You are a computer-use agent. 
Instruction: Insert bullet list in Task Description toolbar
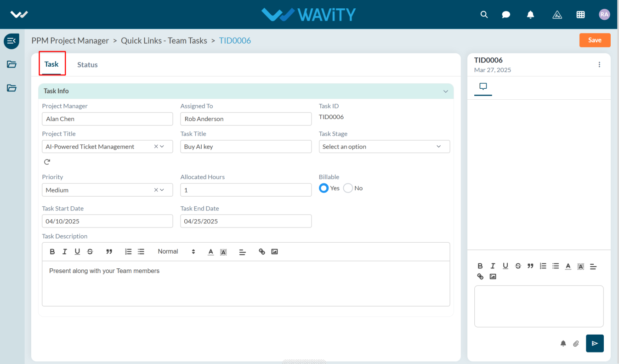point(141,252)
